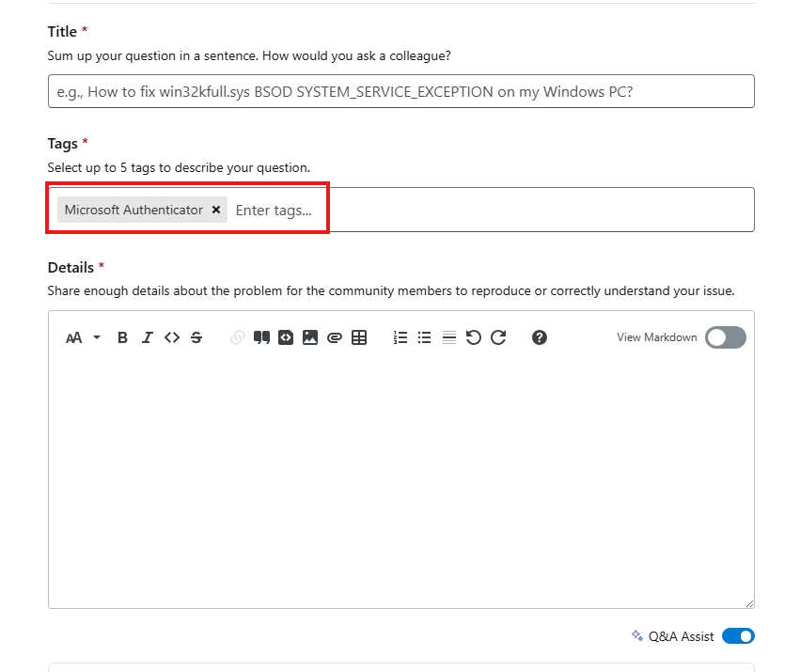This screenshot has height=672, width=800.
Task: Toggle Q&A Assist switch
Action: pos(738,636)
